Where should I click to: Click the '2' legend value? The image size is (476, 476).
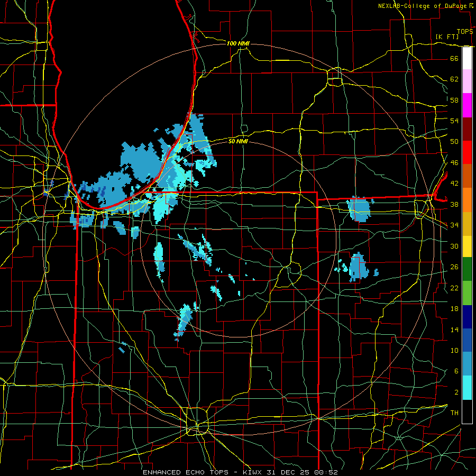456,392
